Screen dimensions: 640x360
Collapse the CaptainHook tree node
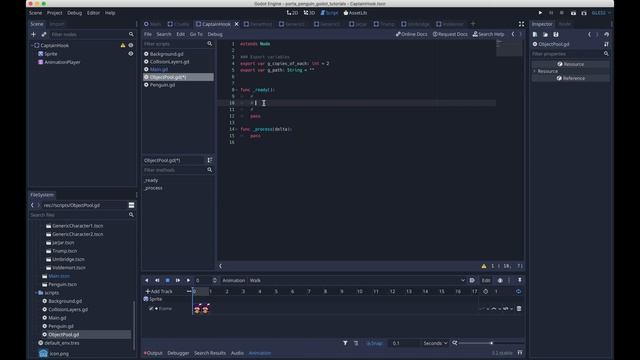[x=32, y=45]
